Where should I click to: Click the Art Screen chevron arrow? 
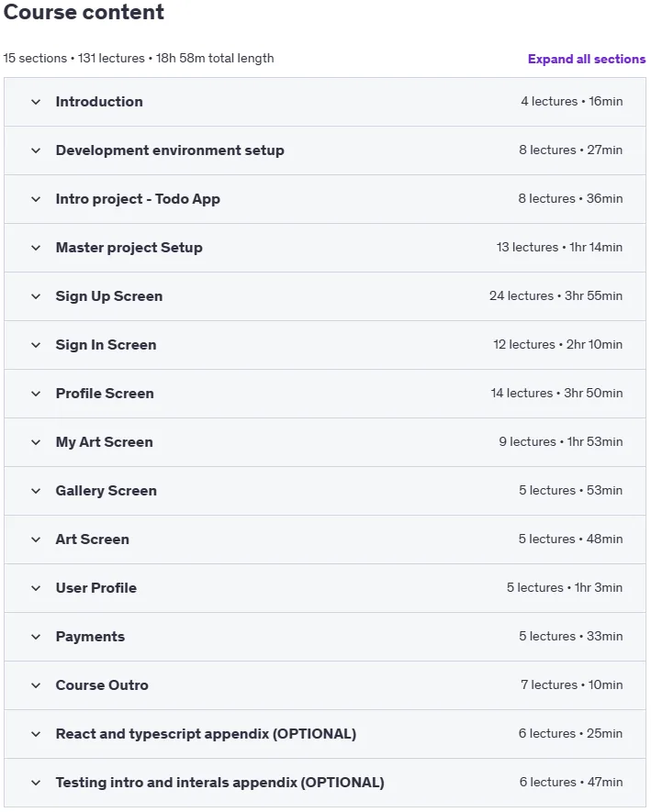[x=36, y=540]
